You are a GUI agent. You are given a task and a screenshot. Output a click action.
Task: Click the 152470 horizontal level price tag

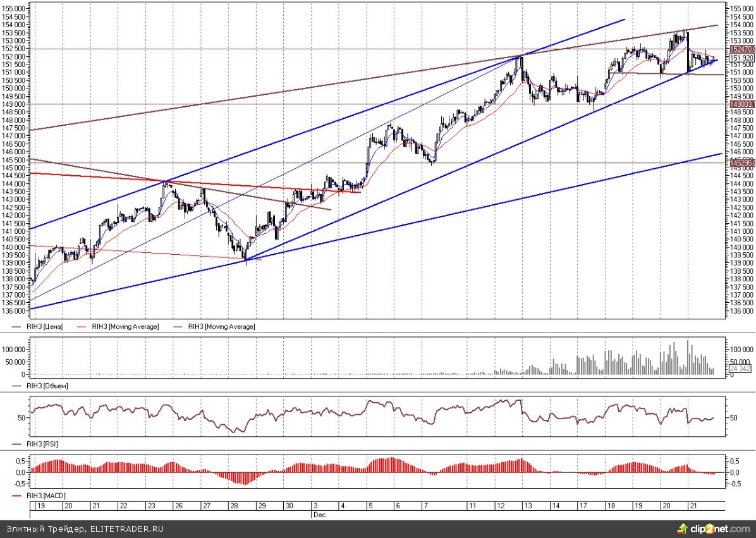tap(741, 49)
